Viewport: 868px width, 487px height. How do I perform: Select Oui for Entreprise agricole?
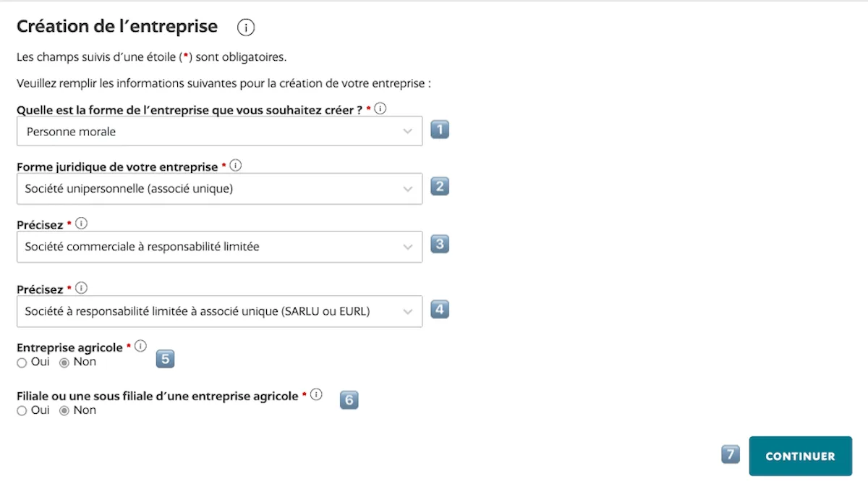point(22,363)
